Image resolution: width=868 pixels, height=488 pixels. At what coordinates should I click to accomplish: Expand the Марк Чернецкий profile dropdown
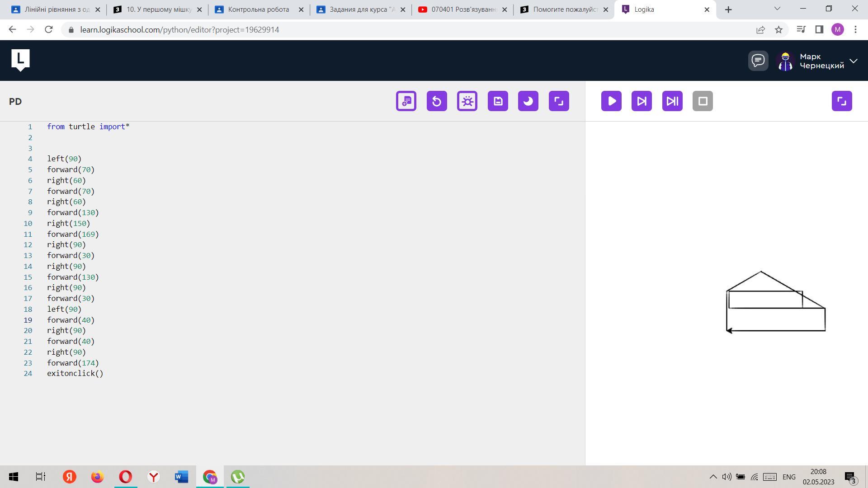tap(854, 61)
